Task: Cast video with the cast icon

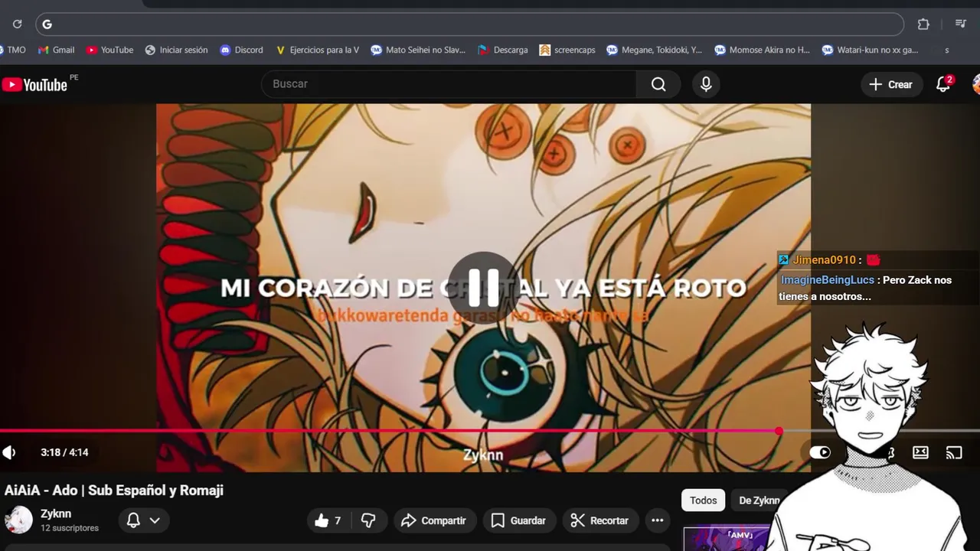Action: tap(954, 452)
